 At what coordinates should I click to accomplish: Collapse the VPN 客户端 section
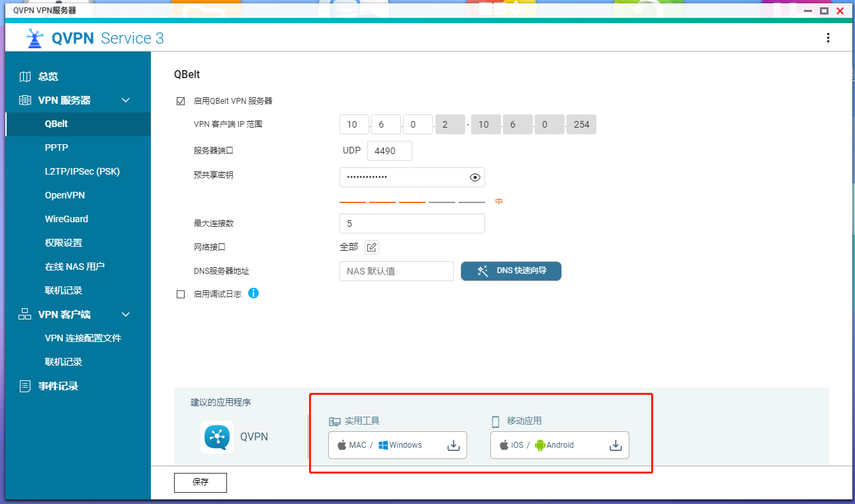[126, 315]
